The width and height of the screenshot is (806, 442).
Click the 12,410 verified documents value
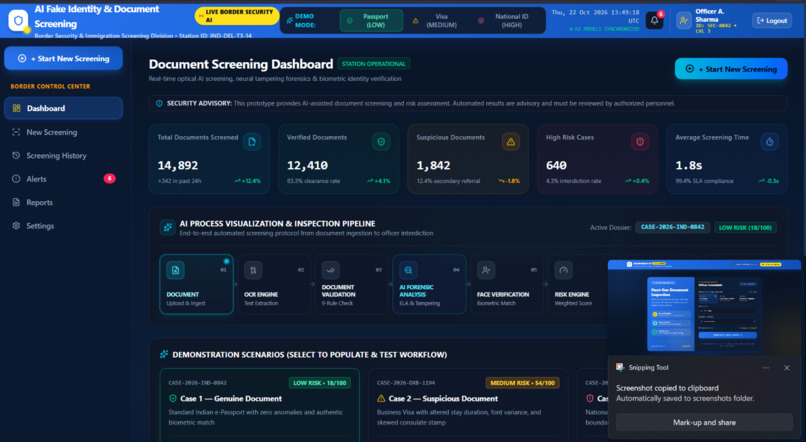coord(307,165)
